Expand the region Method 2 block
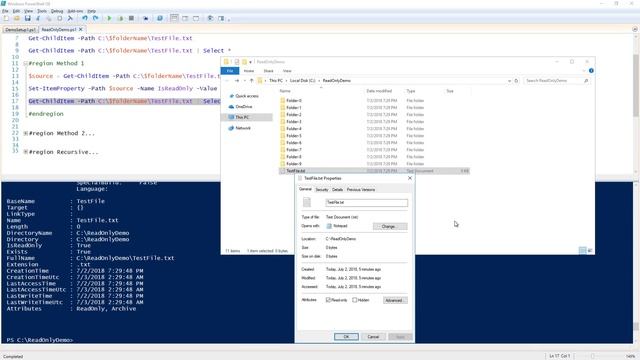 (25, 133)
